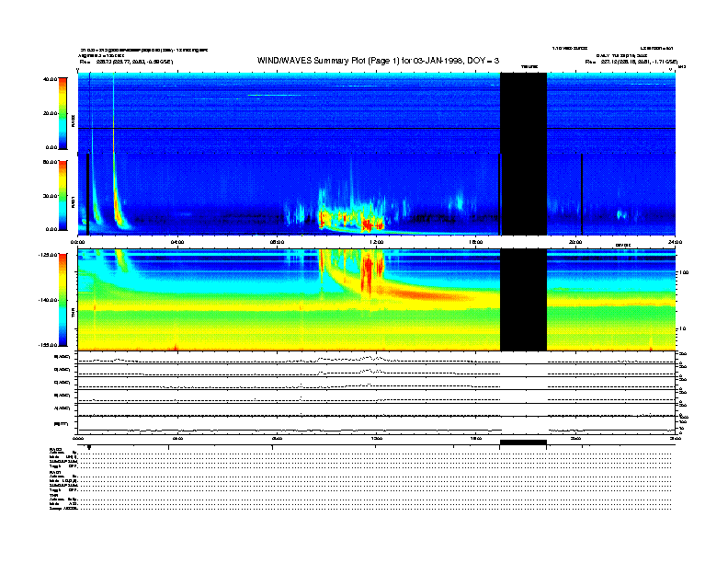Click the -125.00 label on TNR scale
The image size is (728, 563).
point(48,255)
